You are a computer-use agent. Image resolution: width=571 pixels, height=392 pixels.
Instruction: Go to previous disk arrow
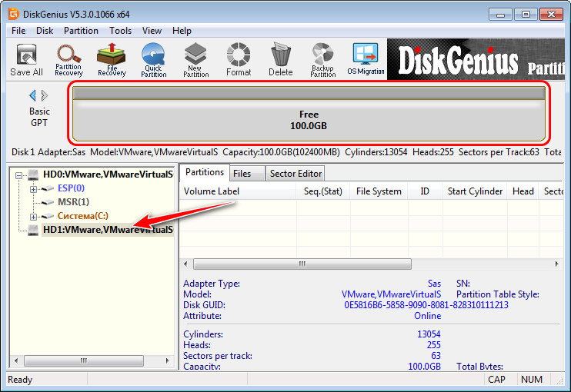[x=33, y=95]
